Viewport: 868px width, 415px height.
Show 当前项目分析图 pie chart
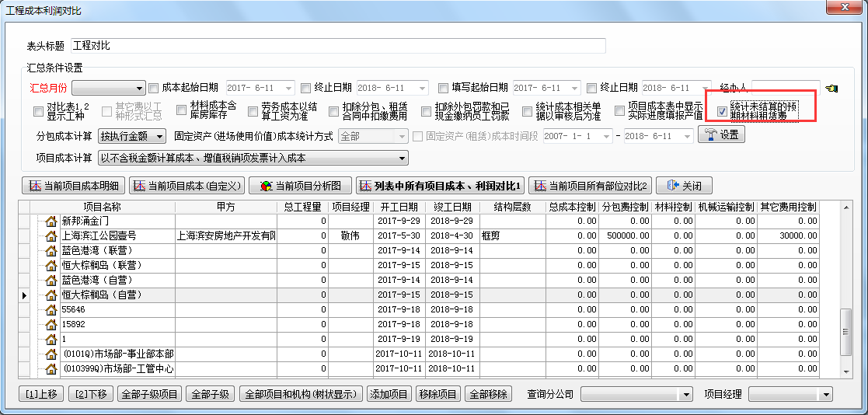[300, 187]
